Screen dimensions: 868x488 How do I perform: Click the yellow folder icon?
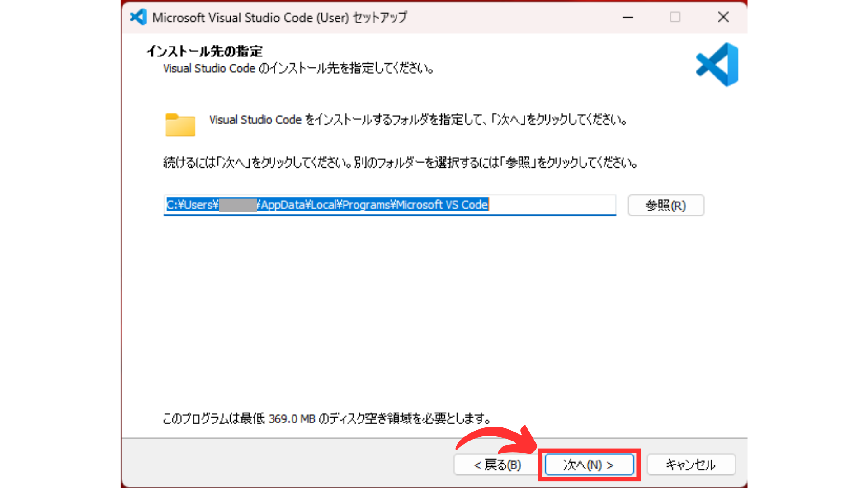180,125
